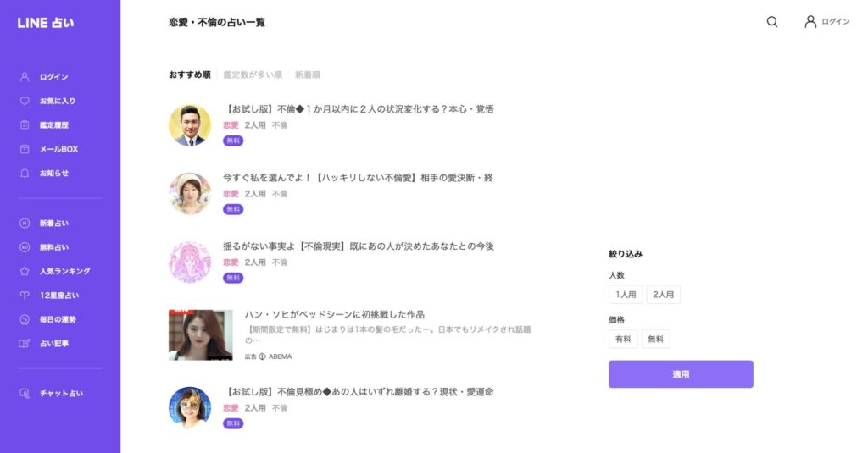This screenshot has height=453, width=868.
Task: Toggle the 有料 price filter
Action: (x=623, y=339)
